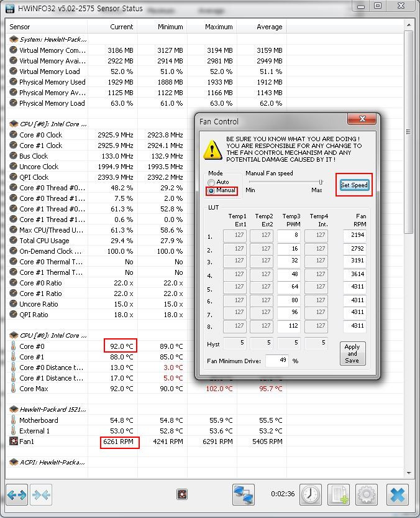Click the Current column header
The height and width of the screenshot is (518, 420).
coord(112,27)
